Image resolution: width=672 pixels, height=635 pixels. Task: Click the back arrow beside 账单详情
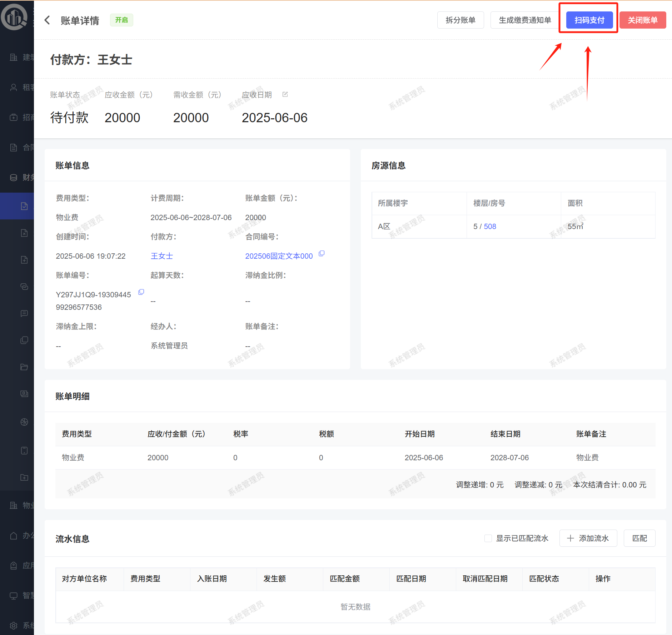coord(47,20)
